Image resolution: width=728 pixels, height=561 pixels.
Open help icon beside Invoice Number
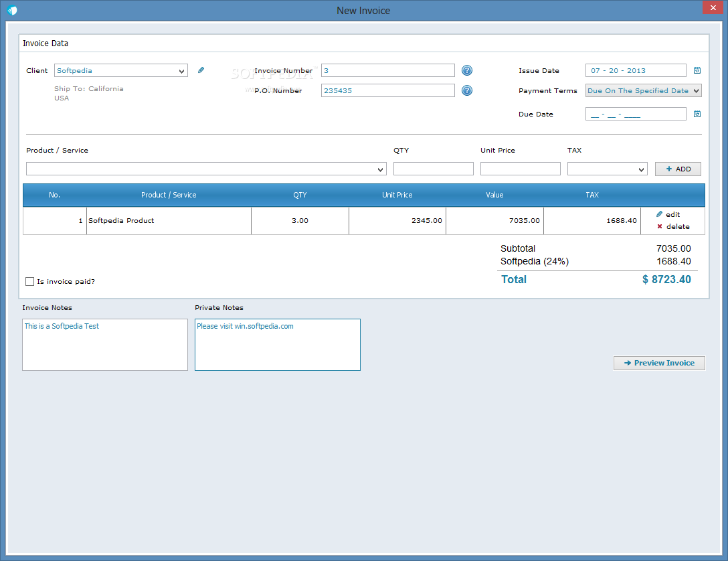pyautogui.click(x=467, y=70)
